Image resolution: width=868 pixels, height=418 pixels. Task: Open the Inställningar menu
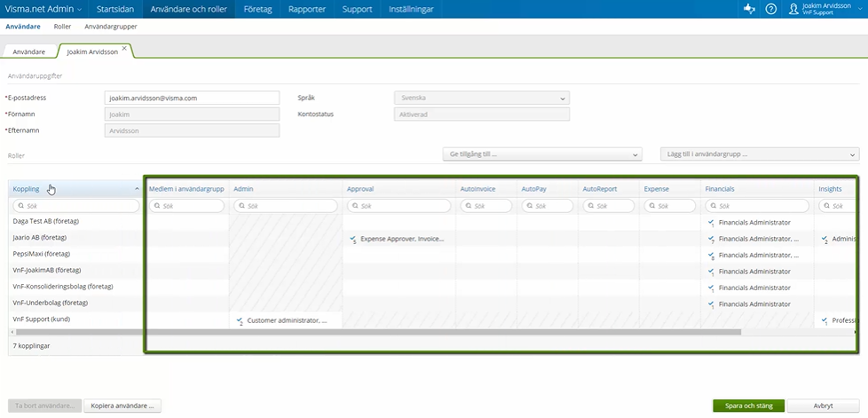point(411,9)
